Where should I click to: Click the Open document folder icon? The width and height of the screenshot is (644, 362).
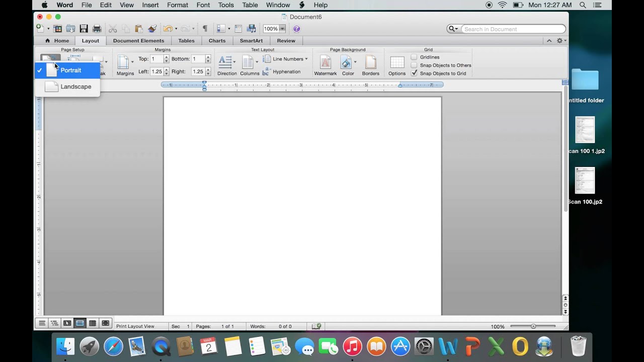point(71,29)
